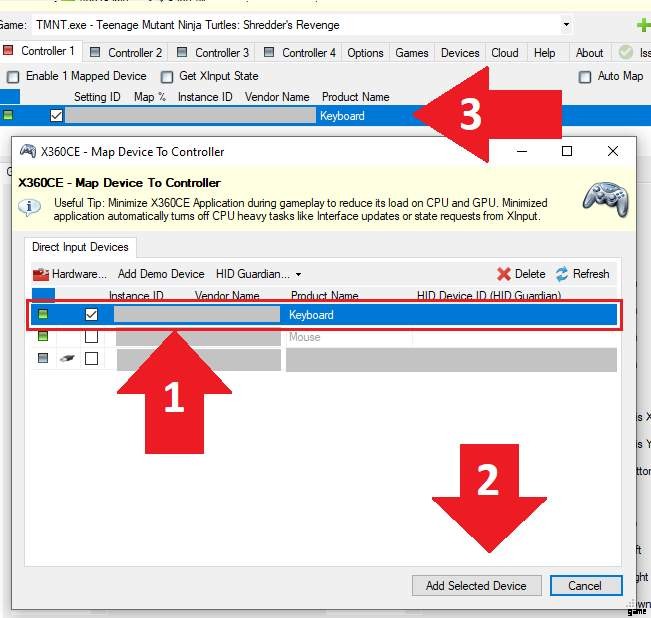
Task: Toggle the Auto Map checkbox
Action: click(x=585, y=77)
